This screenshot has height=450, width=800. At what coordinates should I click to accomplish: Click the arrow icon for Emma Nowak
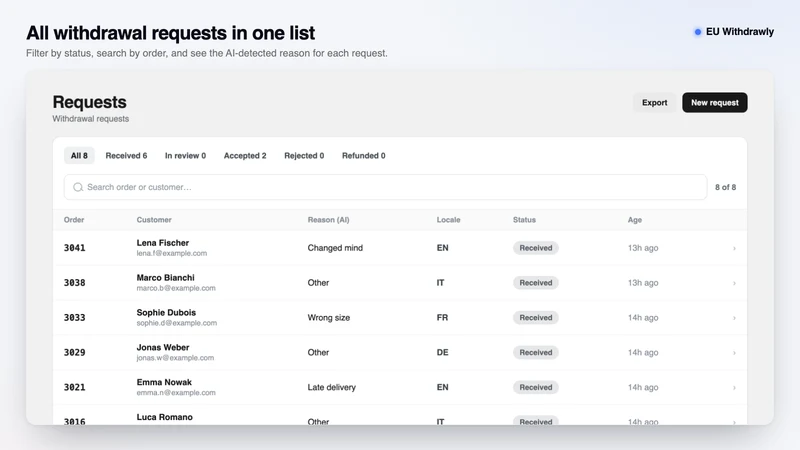[x=734, y=388]
